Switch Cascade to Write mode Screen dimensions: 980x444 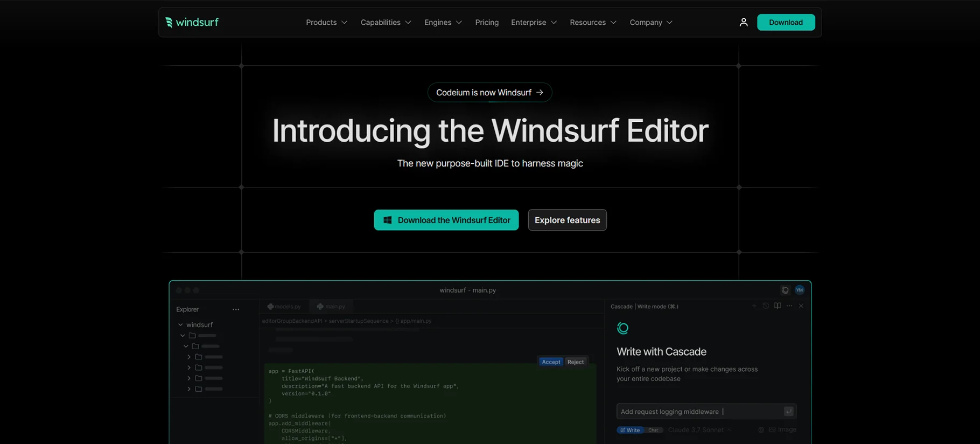point(631,430)
